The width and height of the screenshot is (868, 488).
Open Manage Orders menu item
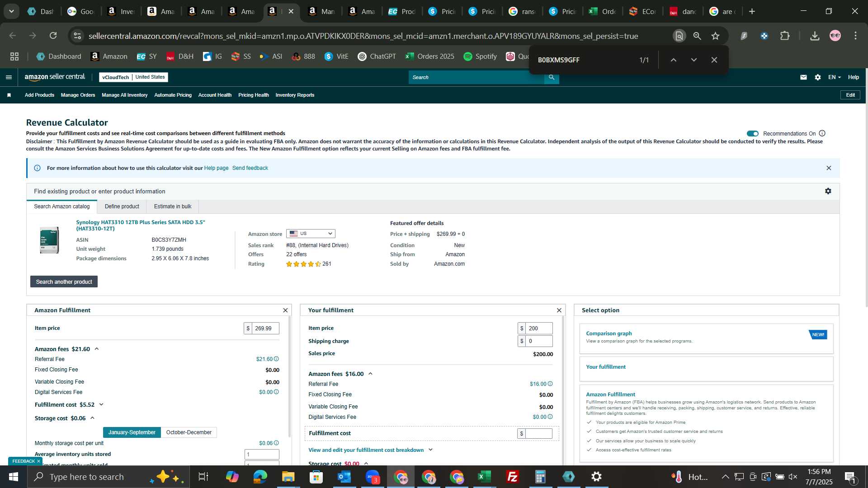(x=78, y=95)
